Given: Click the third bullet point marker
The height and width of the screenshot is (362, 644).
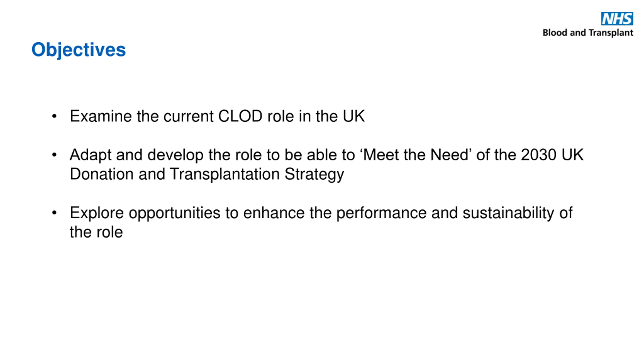Looking at the screenshot, I should pos(54,213).
